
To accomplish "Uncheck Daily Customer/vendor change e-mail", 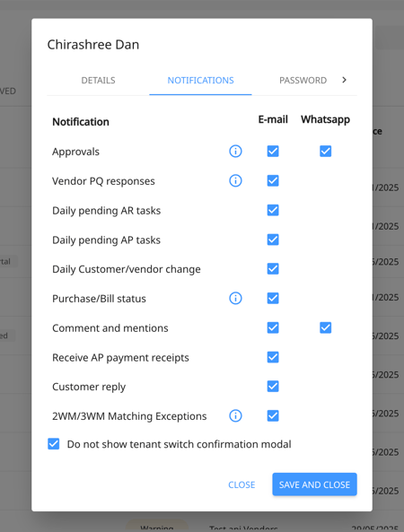I will coord(273,269).
